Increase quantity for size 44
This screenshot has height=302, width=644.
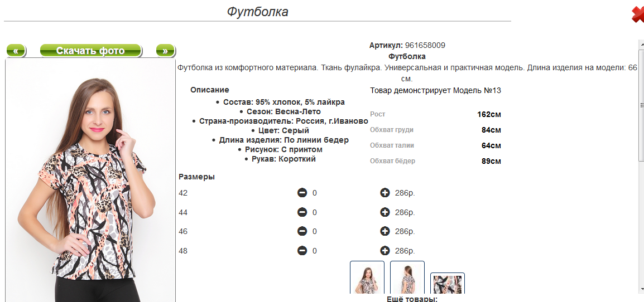point(385,212)
